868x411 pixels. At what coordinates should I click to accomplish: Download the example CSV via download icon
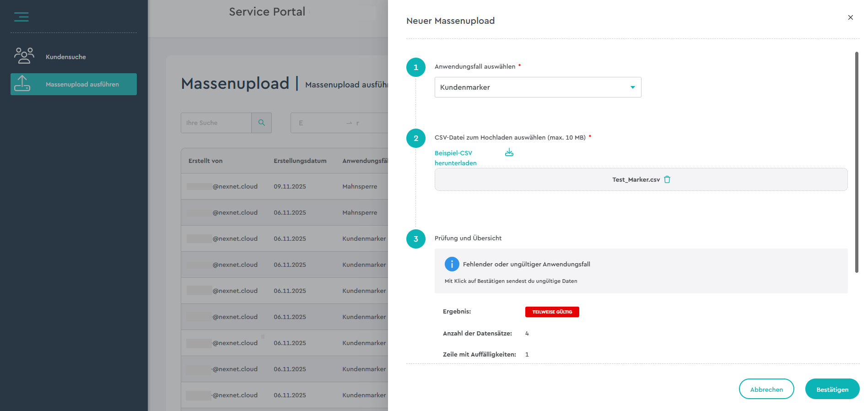pos(509,152)
